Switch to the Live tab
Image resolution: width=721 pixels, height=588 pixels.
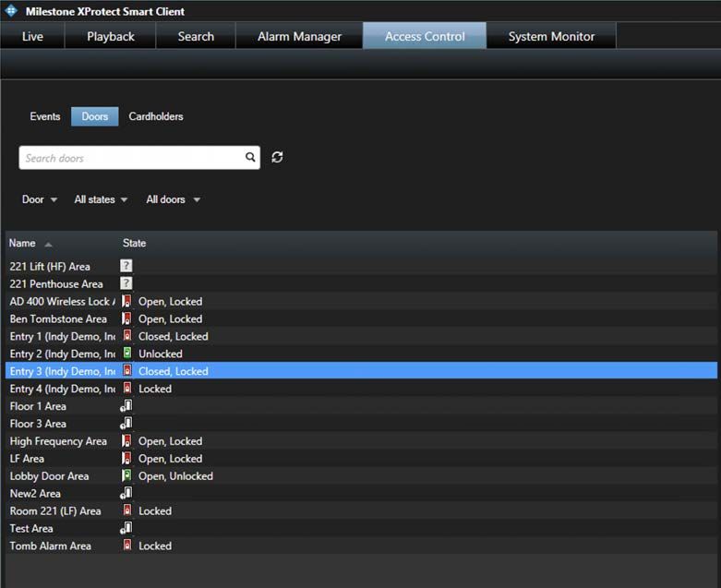[x=32, y=36]
